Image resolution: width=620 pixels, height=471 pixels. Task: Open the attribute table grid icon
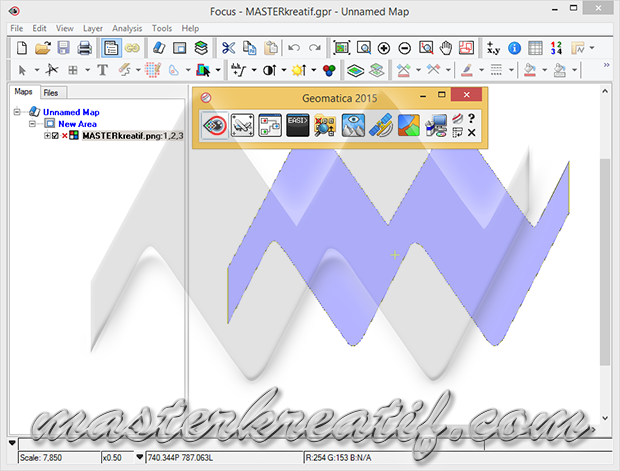(535, 48)
